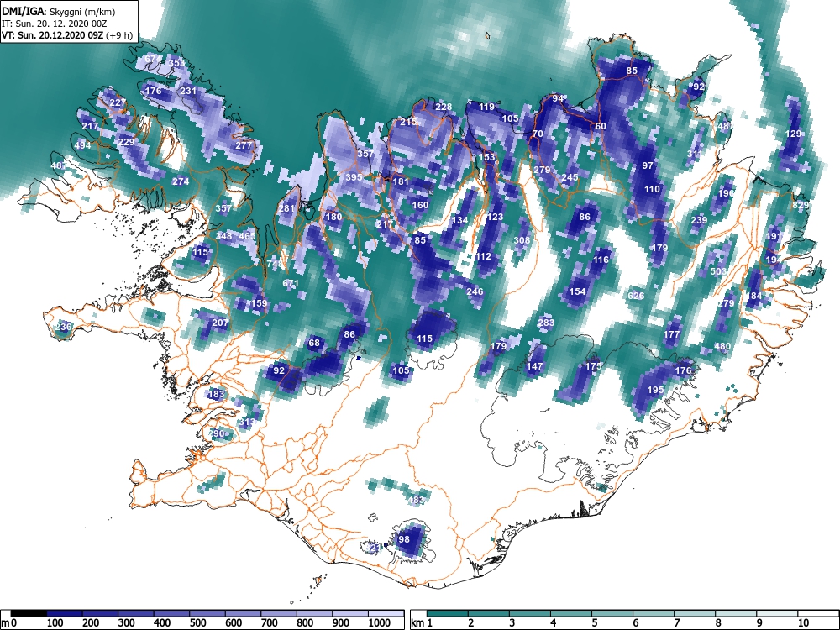Image resolution: width=840 pixels, height=630 pixels.
Task: Click the visibility value 236 on the map
Action: [x=63, y=327]
